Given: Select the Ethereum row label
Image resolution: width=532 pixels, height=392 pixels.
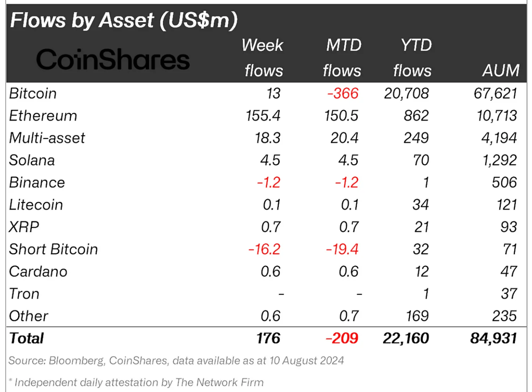Looking at the screenshot, I should pyautogui.click(x=43, y=116).
